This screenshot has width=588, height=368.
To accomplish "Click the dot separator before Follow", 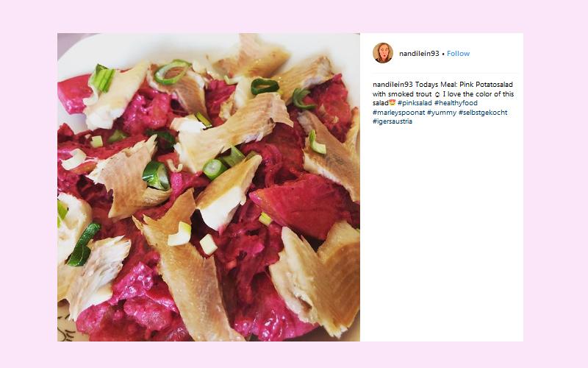I will (443, 54).
